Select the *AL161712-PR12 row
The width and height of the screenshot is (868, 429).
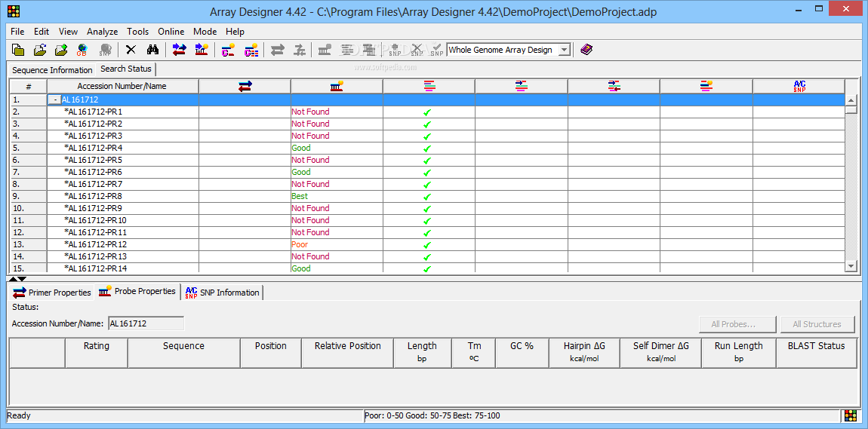pos(427,244)
